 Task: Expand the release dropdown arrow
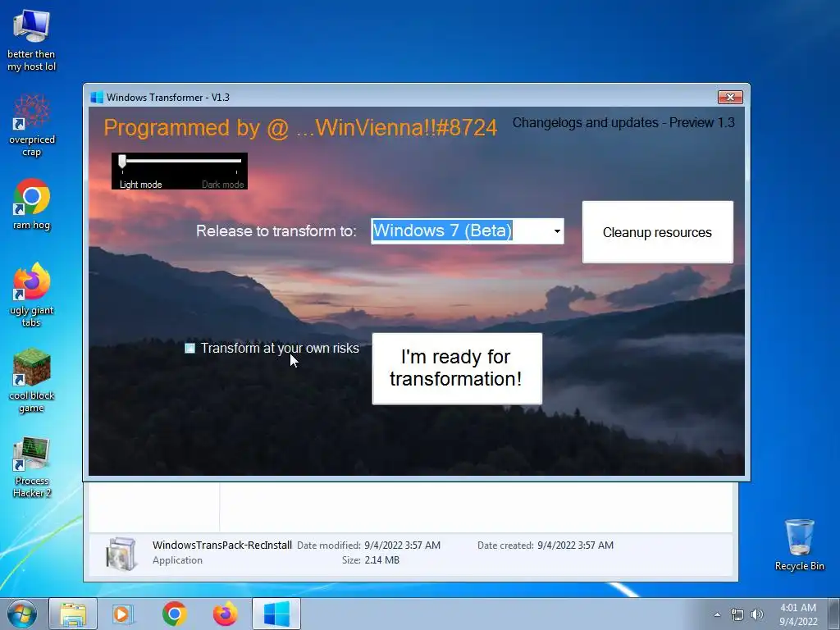click(x=557, y=231)
